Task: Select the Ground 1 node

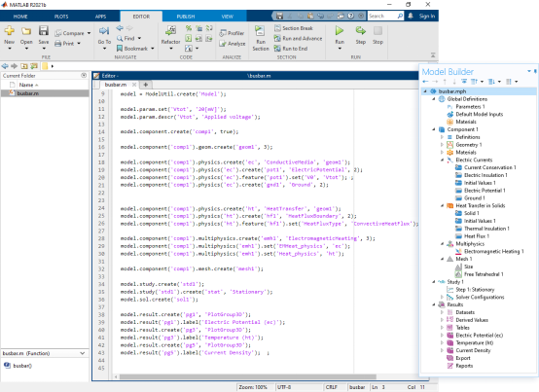Action: coord(475,197)
